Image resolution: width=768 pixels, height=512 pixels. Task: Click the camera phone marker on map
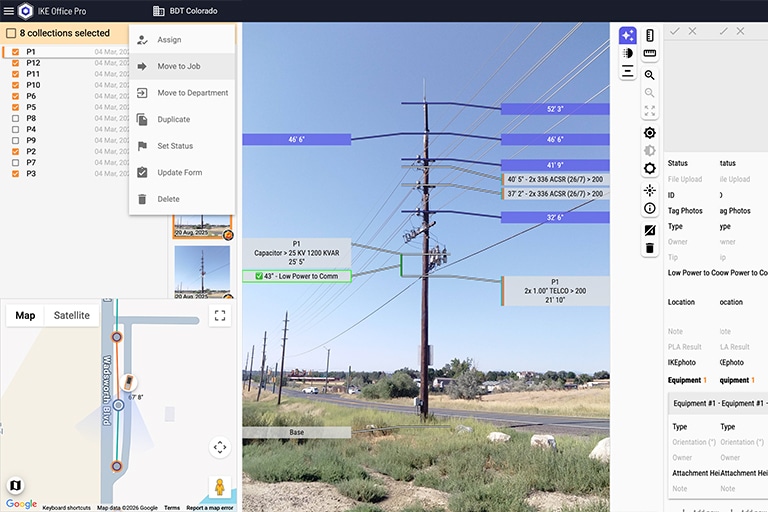coord(128,382)
